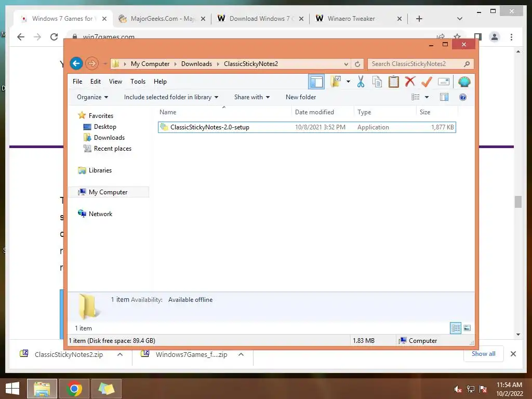Switch to Winaero Tweaker browser tab

pos(358,19)
